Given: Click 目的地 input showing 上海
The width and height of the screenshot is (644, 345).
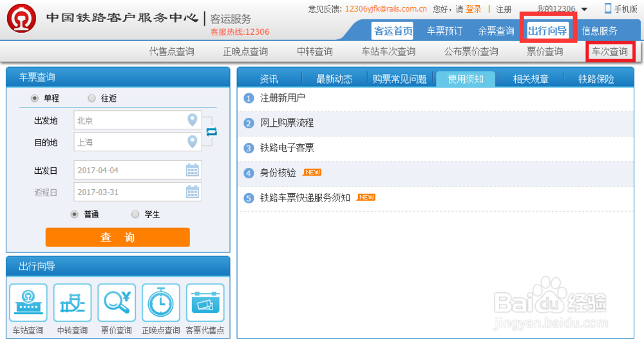Looking at the screenshot, I should pos(138,142).
